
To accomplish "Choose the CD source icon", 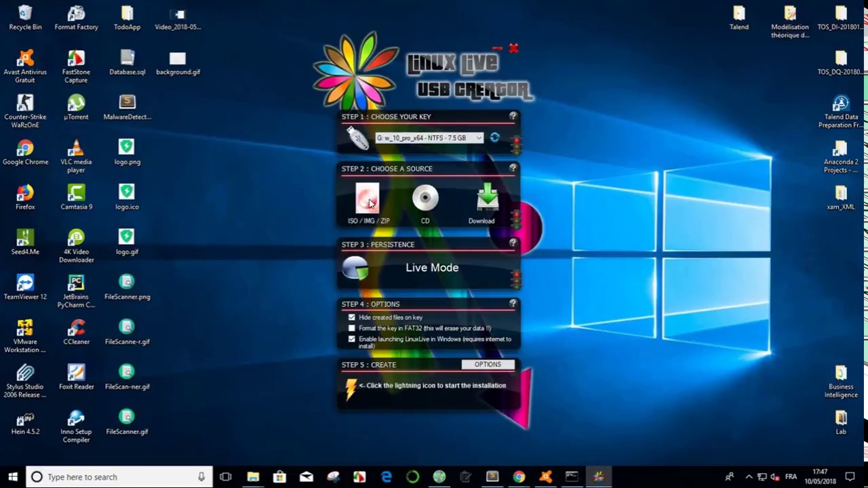I will tap(425, 197).
